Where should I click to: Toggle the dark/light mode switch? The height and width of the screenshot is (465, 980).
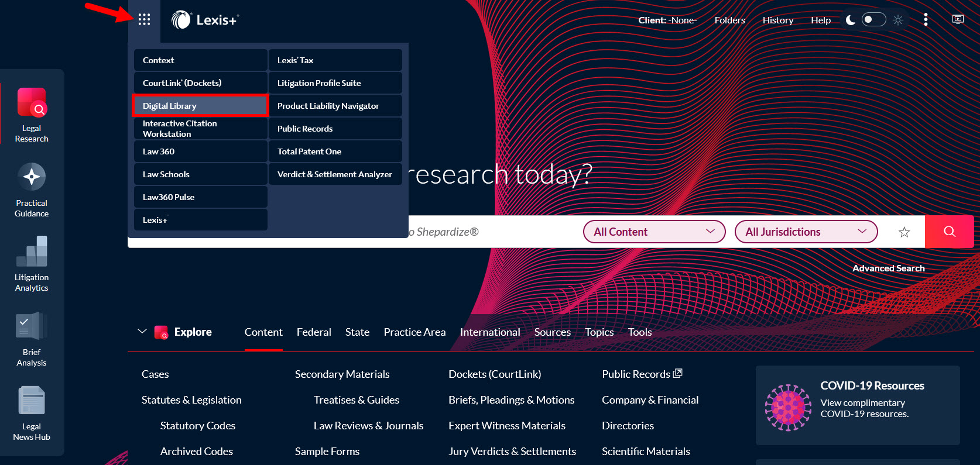click(873, 20)
